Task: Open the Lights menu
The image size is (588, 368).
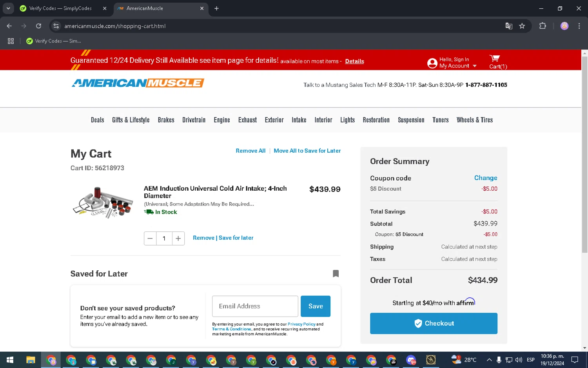Action: click(x=347, y=120)
